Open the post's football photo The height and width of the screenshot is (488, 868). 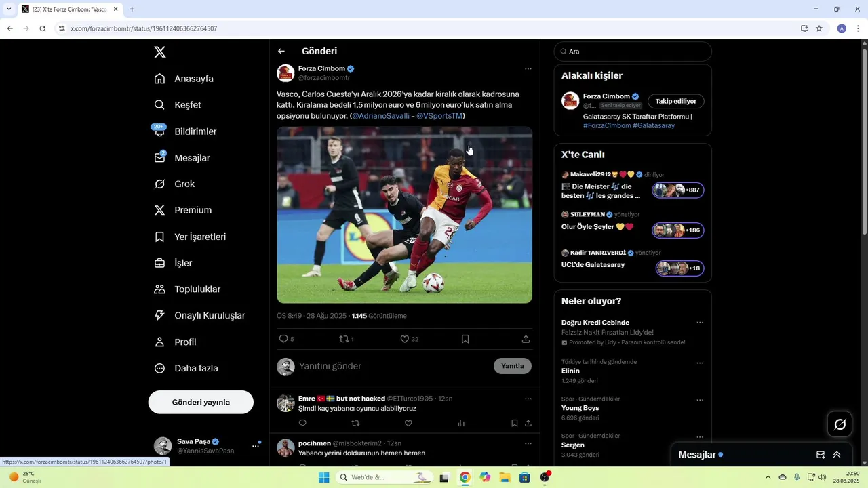click(x=404, y=215)
